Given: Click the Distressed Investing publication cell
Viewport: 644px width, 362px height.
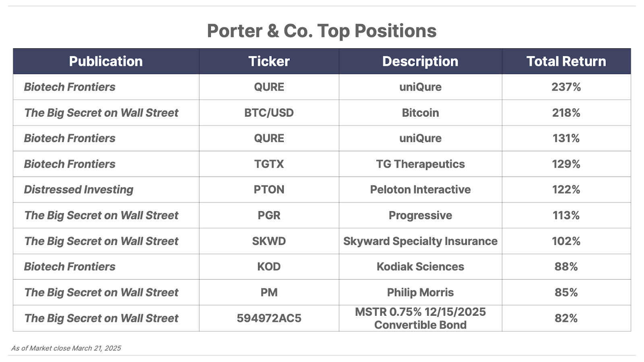Looking at the screenshot, I should (x=106, y=189).
